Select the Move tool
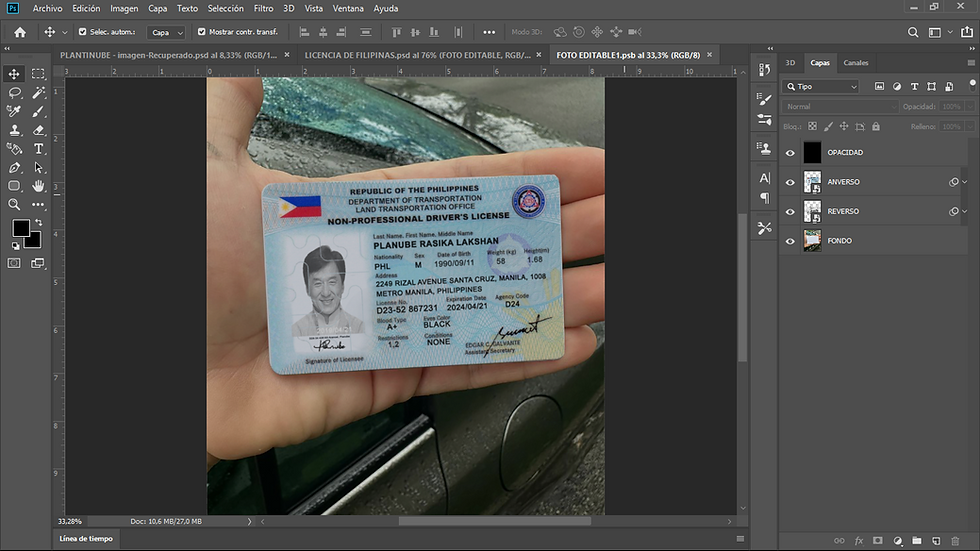Image resolution: width=980 pixels, height=551 pixels. [14, 74]
